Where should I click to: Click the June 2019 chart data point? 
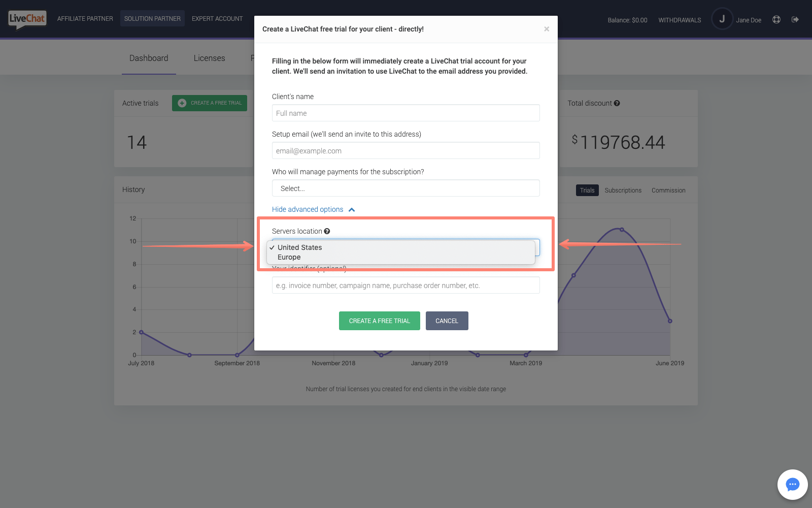click(670, 321)
